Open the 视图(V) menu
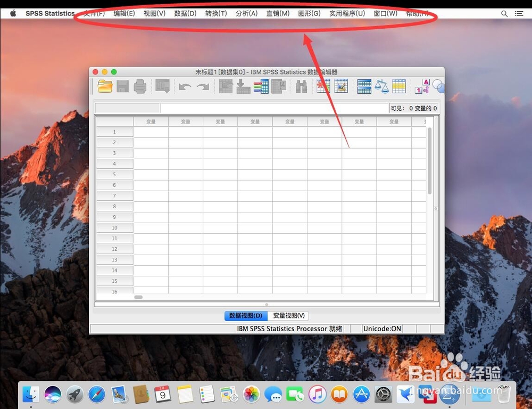The image size is (532, 409). pos(154,14)
